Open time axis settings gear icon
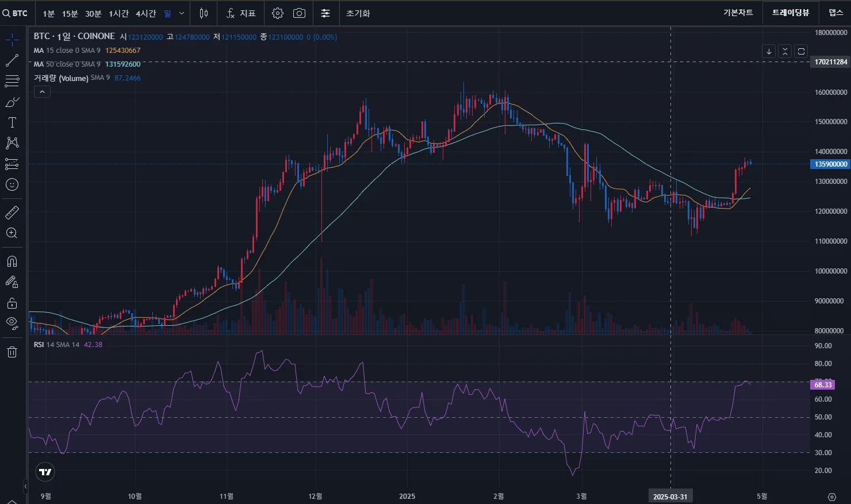The width and height of the screenshot is (851, 504). pos(831,497)
